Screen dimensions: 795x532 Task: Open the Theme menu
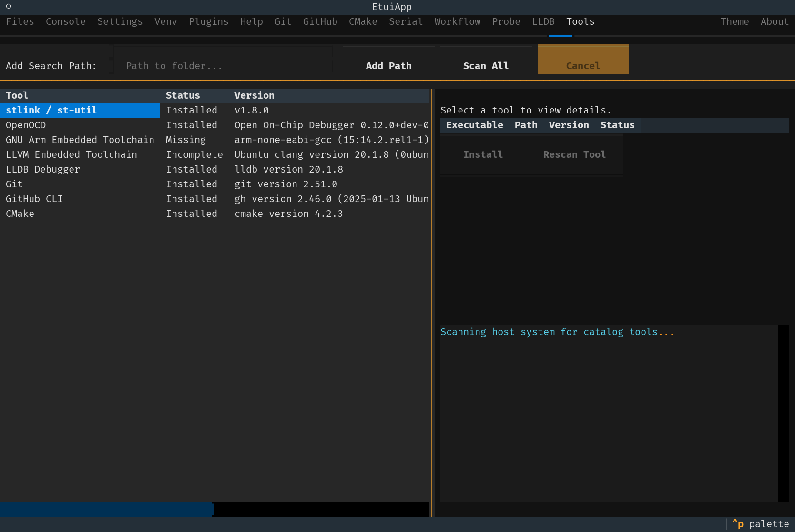(x=735, y=21)
